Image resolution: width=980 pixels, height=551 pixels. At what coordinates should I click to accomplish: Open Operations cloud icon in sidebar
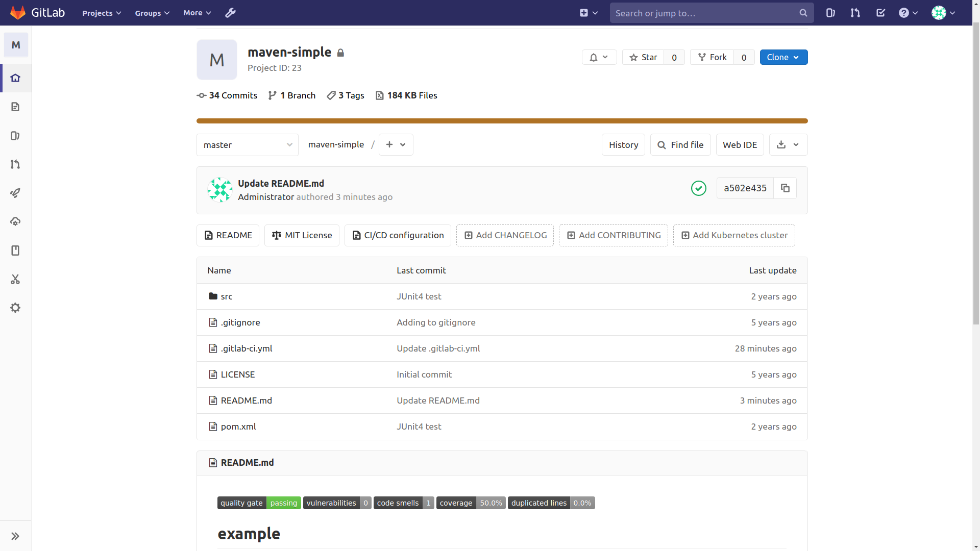pyautogui.click(x=15, y=221)
